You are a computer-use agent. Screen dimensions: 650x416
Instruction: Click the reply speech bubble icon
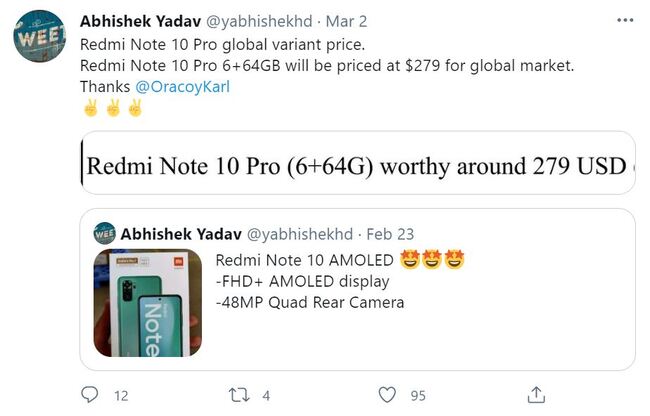[89, 394]
